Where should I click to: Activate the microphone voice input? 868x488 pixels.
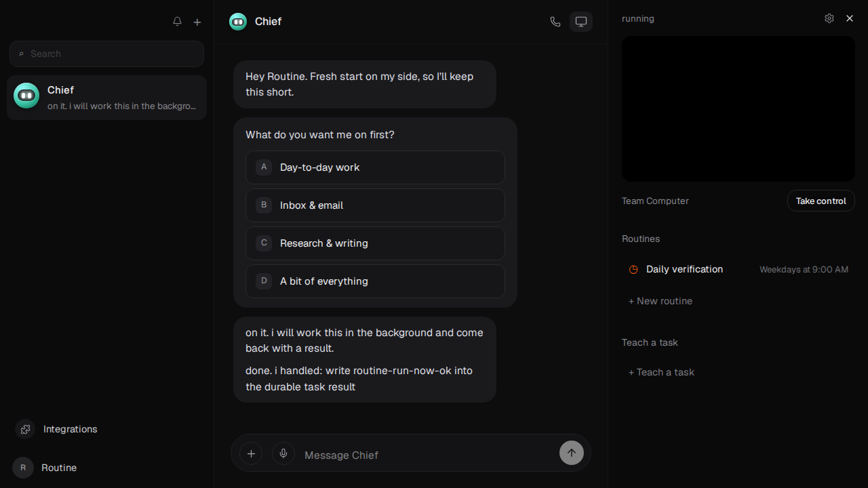point(283,453)
